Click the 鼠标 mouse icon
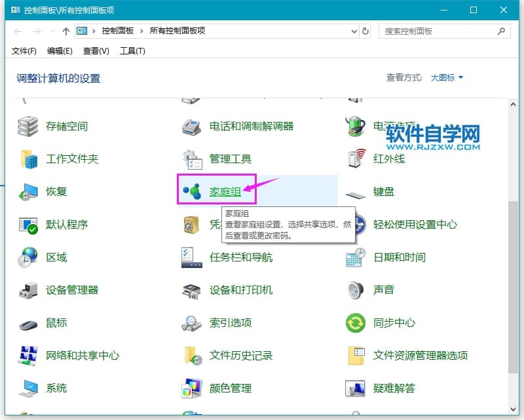The height and width of the screenshot is (420, 524). [29, 322]
